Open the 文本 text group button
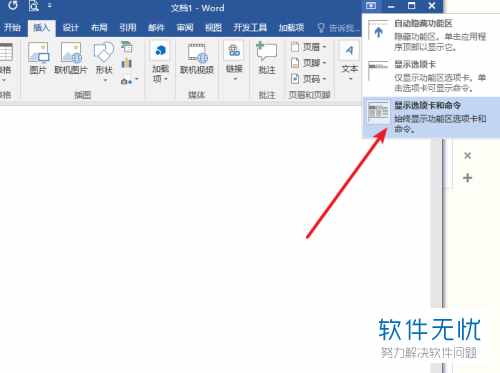500x373 pixels. pyautogui.click(x=350, y=62)
